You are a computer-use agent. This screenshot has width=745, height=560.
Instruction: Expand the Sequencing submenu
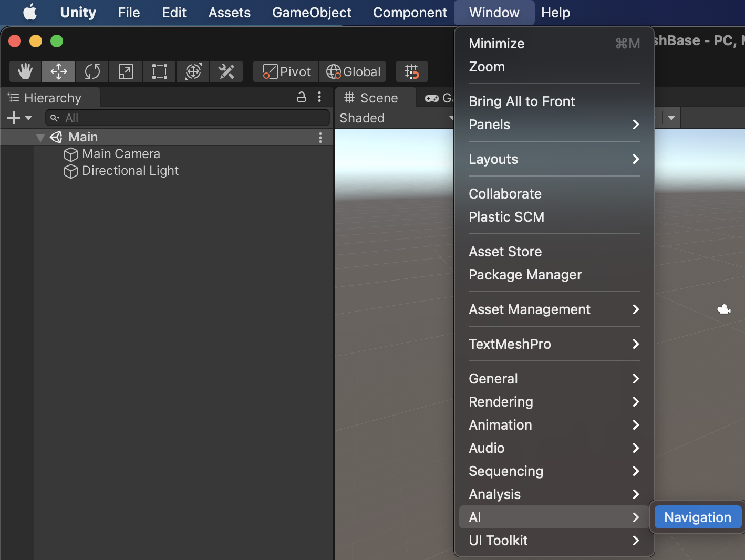554,471
